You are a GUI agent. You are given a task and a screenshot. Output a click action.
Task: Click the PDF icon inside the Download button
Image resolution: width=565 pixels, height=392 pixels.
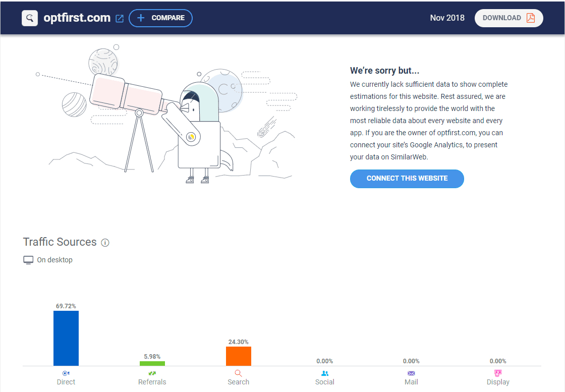pos(530,18)
